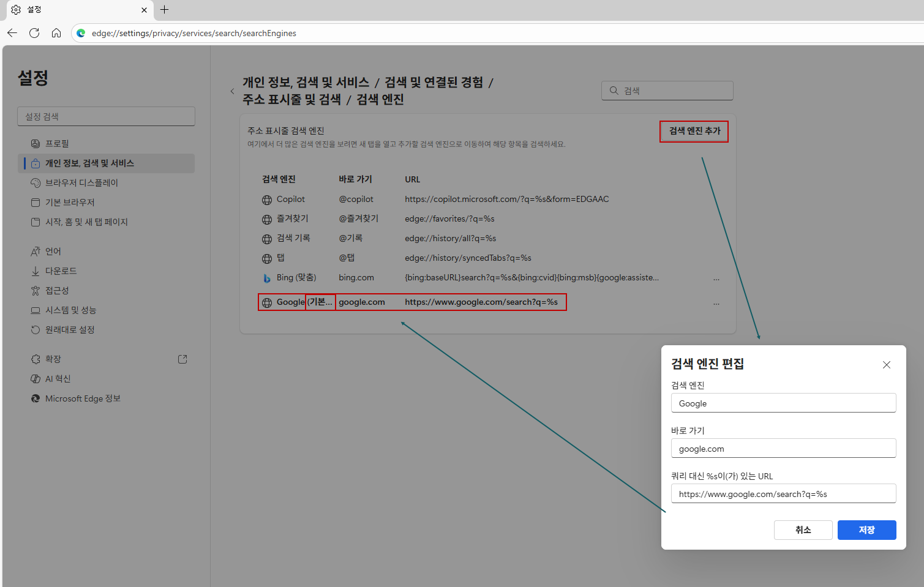Screen dimensions: 924x587
Task: Open 언어 settings in sidebar
Action: [107, 251]
